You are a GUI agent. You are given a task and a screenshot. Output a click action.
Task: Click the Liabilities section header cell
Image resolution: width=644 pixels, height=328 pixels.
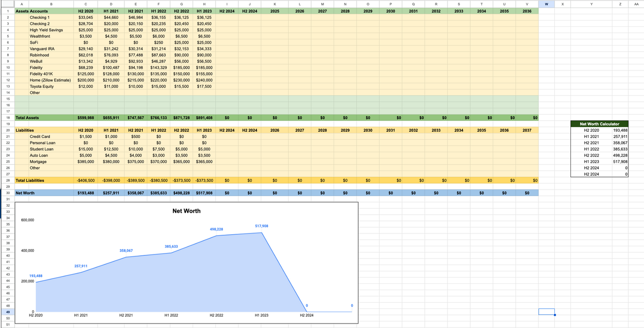pyautogui.click(x=25, y=130)
